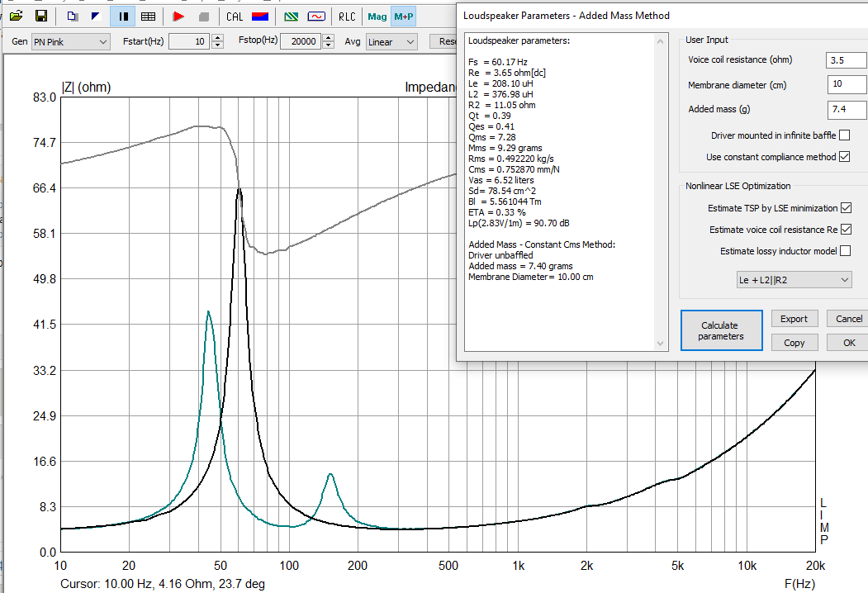Uncheck Use constant compliance method
868x593 pixels.
(844, 157)
